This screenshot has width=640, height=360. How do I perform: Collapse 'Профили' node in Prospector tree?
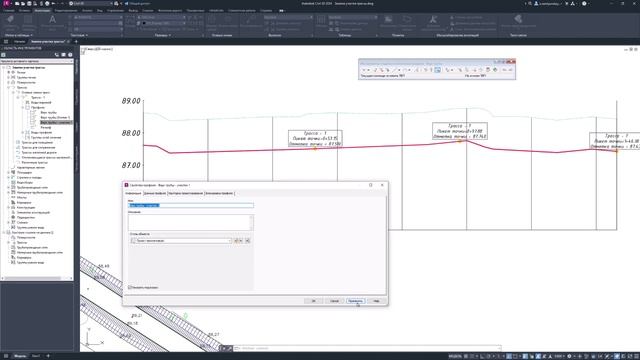tap(23, 107)
